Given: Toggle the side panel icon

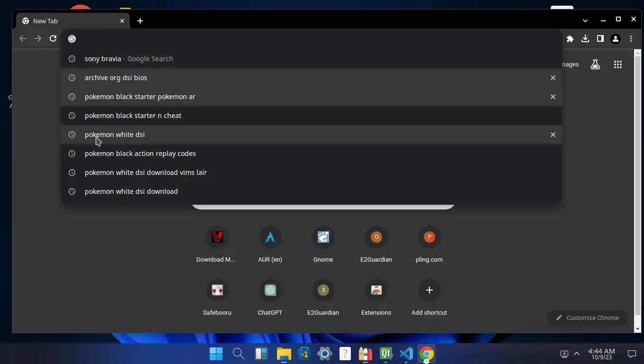Looking at the screenshot, I should 600,39.
